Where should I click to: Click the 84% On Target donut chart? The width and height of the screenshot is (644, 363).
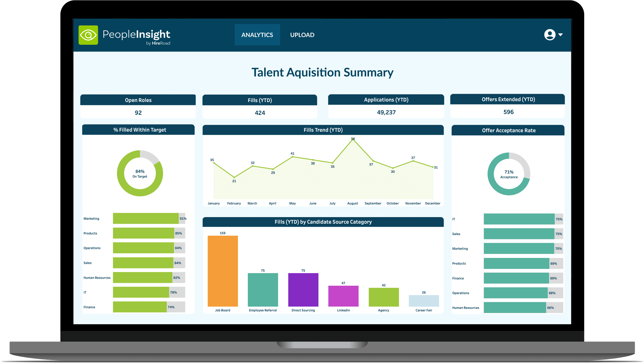pyautogui.click(x=140, y=173)
